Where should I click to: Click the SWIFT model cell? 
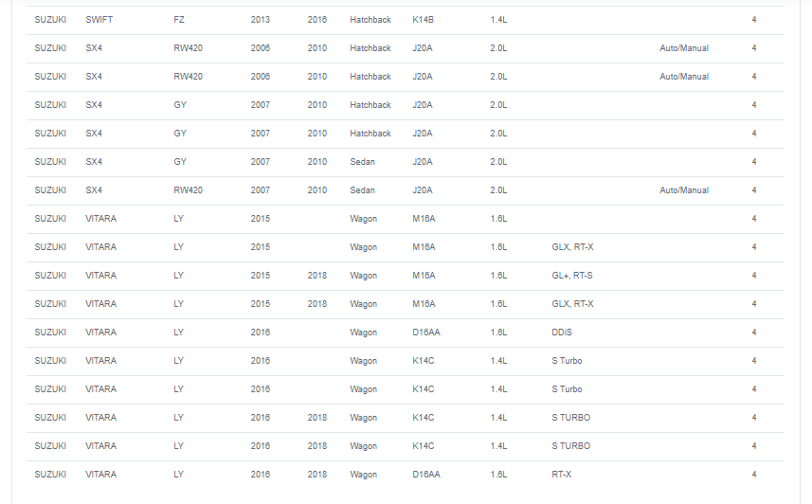(99, 20)
